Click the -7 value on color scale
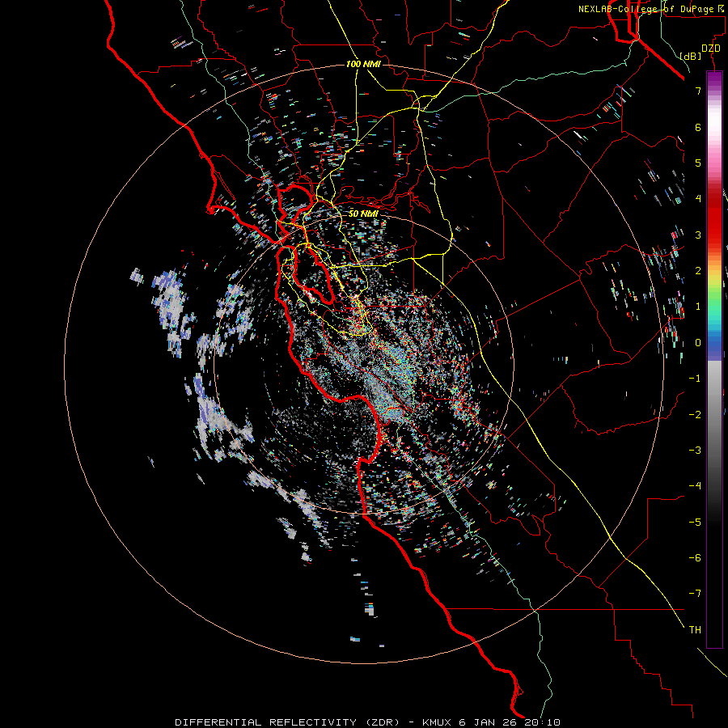Image resolution: width=728 pixels, height=728 pixels. (x=695, y=594)
